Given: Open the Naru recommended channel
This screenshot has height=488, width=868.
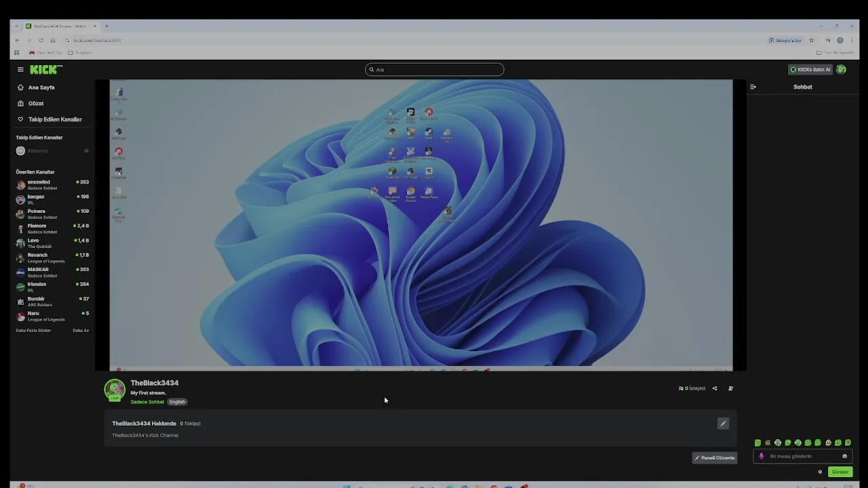Looking at the screenshot, I should coord(53,316).
